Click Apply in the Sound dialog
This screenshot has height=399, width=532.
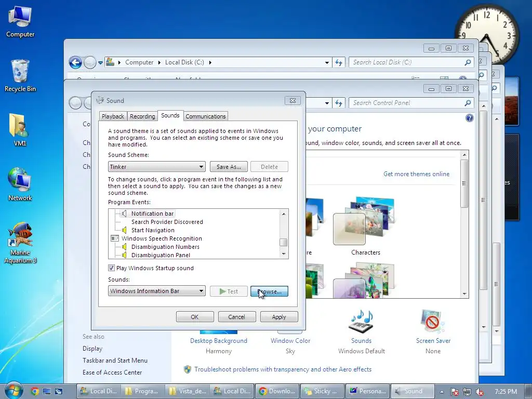point(279,316)
